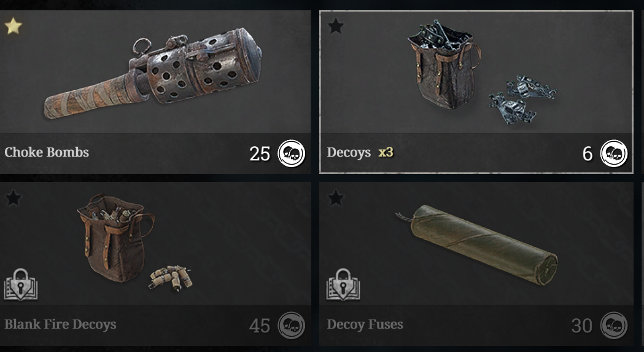The height and width of the screenshot is (352, 644).
Task: Mark Decoy Fuses as favorite using star
Action: tap(336, 198)
